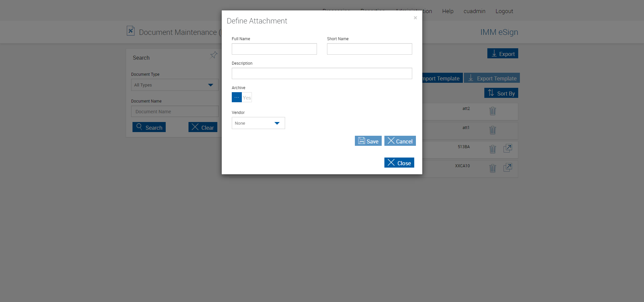
Task: Click the Export button
Action: pyautogui.click(x=503, y=54)
